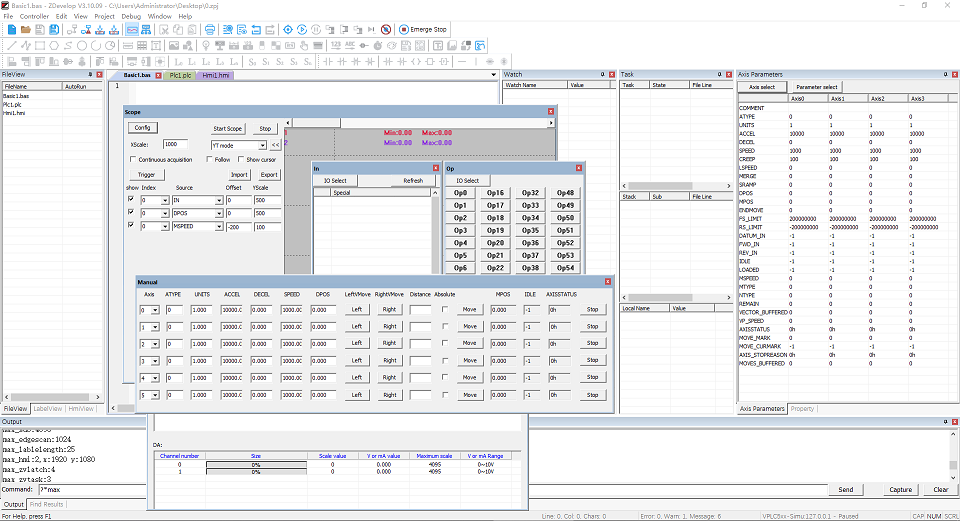Image resolution: width=960 pixels, height=521 pixels.
Task: Click the Image (picture) component icon
Action: point(174,45)
